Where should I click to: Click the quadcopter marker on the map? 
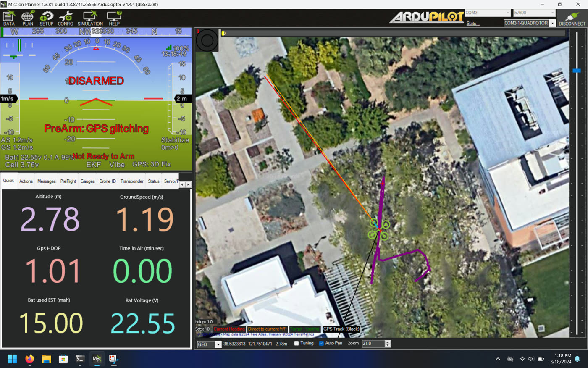[x=379, y=229]
